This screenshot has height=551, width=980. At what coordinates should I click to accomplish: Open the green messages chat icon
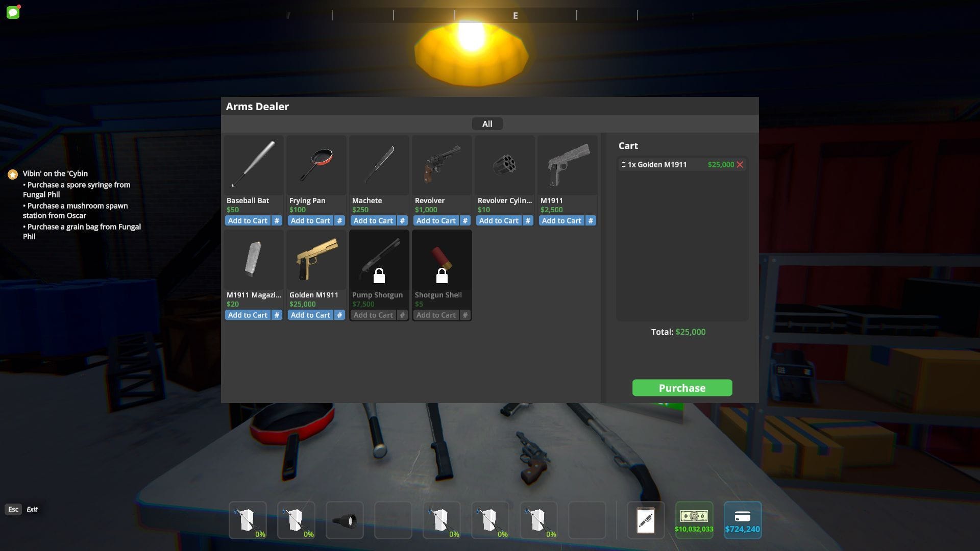(x=13, y=12)
